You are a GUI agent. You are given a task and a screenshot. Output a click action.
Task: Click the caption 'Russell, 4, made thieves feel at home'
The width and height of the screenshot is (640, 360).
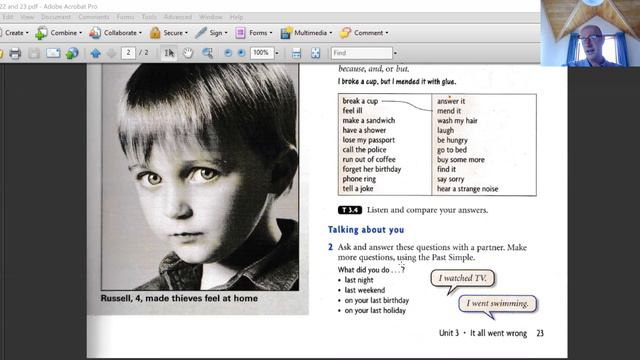(179, 298)
